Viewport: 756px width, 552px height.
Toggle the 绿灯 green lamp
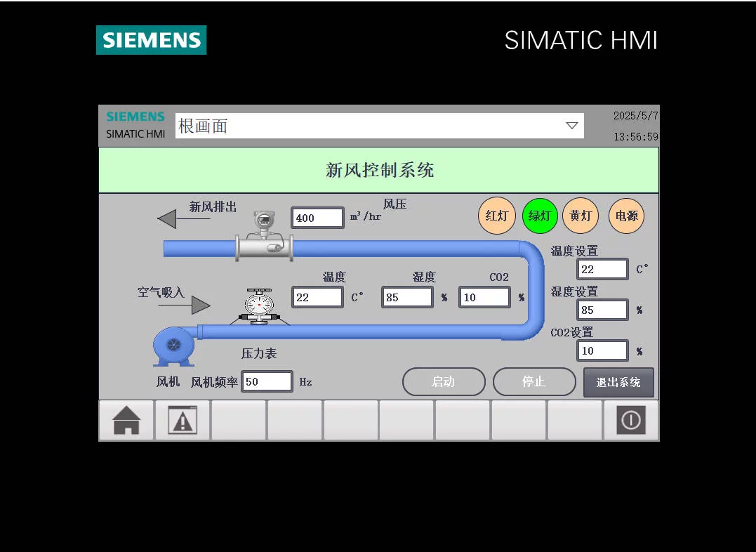click(x=540, y=216)
